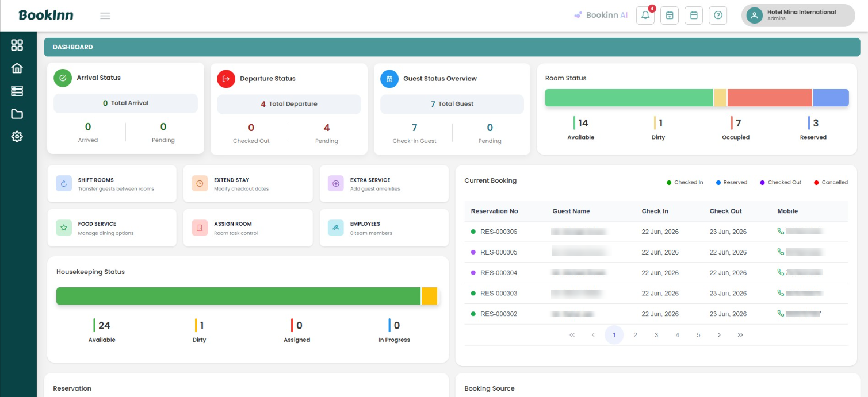Open Shift Rooms quick action

point(112,184)
